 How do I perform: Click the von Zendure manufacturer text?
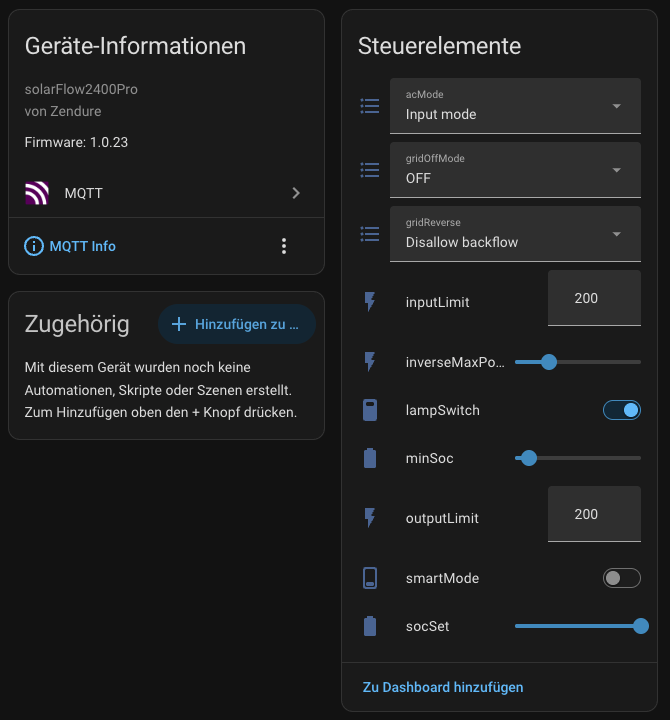pyautogui.click(x=63, y=111)
